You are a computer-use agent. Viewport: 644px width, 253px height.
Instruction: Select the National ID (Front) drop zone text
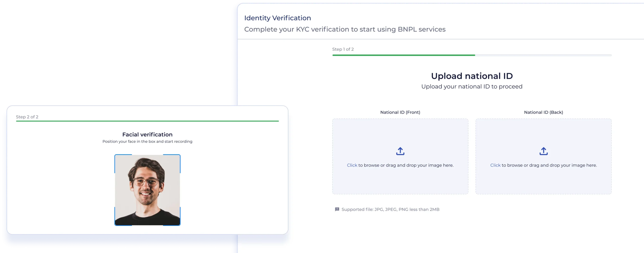coord(400,165)
